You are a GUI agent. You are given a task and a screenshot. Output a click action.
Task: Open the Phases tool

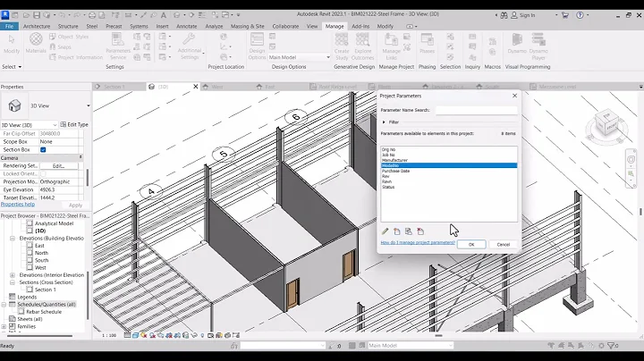[x=427, y=43]
